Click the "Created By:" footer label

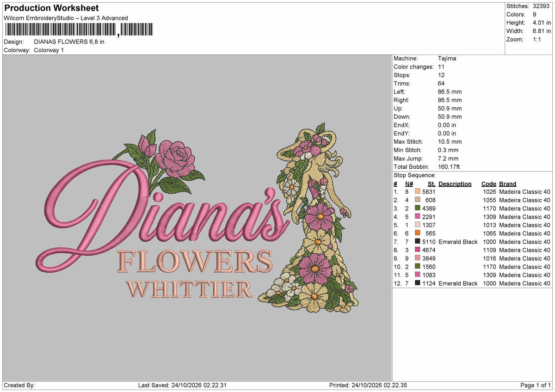19,385
